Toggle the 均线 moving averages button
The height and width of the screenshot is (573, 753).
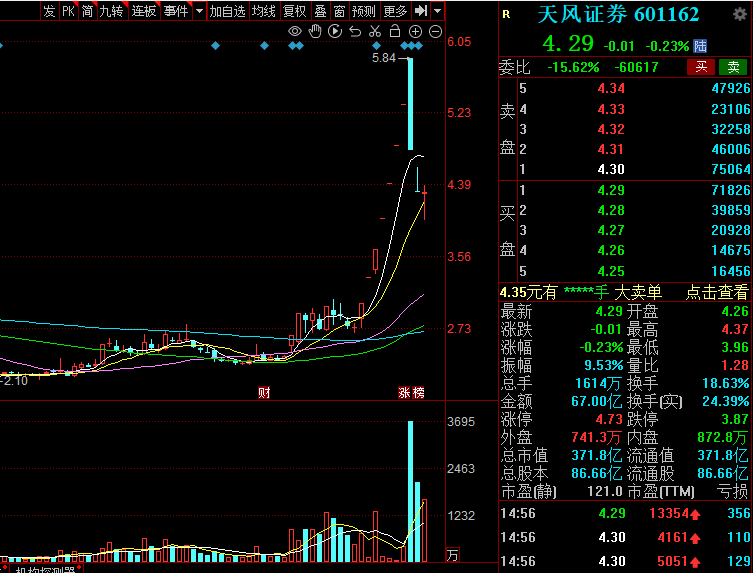click(x=263, y=11)
